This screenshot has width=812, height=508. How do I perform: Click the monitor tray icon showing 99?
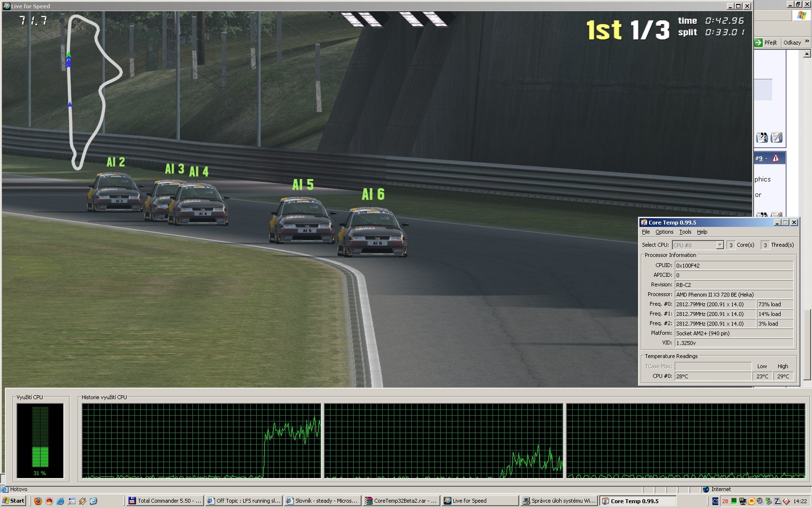742,501
